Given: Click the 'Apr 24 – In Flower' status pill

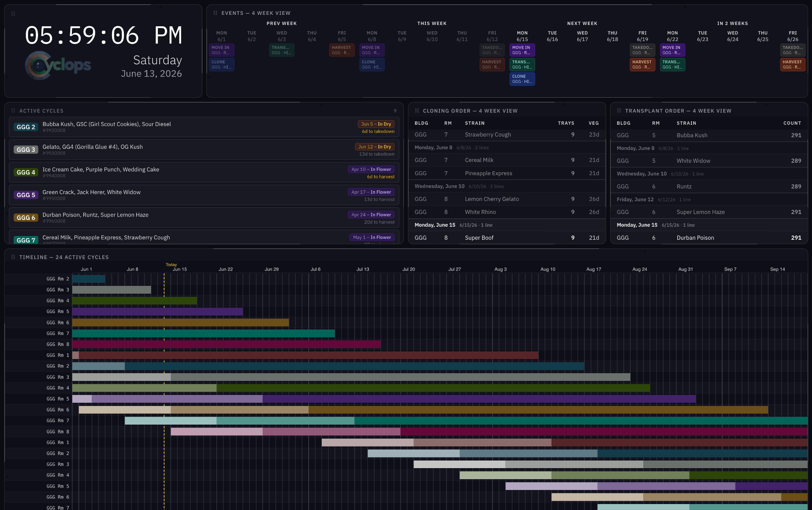Looking at the screenshot, I should (x=371, y=215).
